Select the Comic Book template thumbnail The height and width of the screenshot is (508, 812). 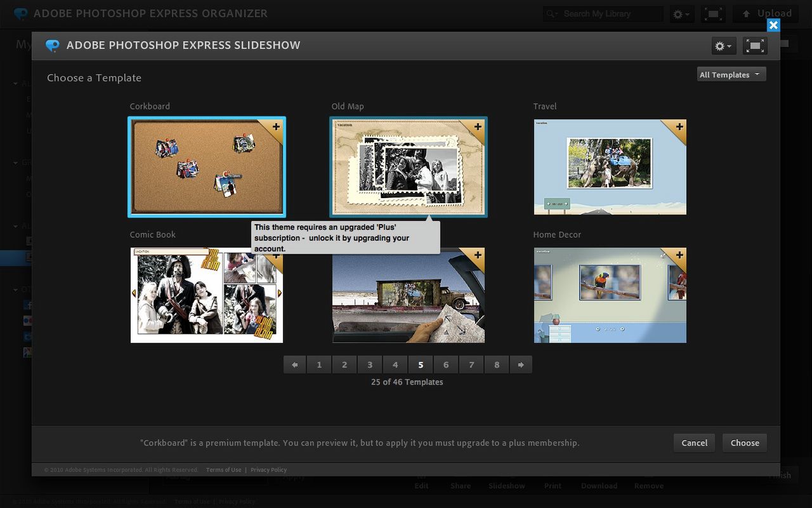tap(207, 295)
